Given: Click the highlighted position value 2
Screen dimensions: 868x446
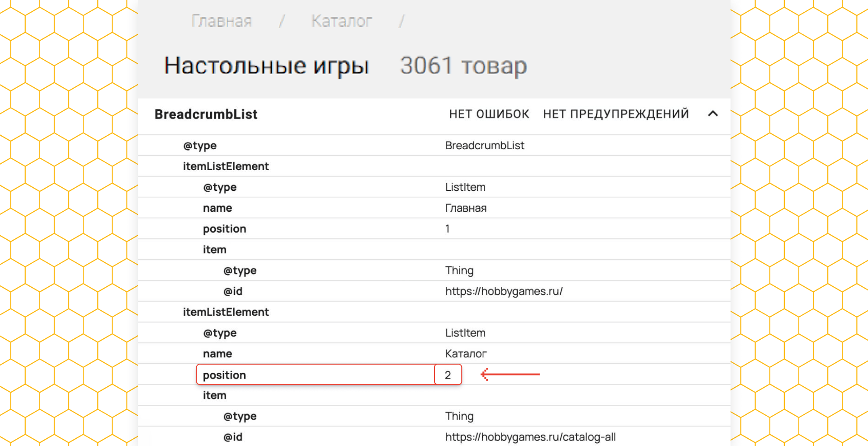Looking at the screenshot, I should 448,375.
